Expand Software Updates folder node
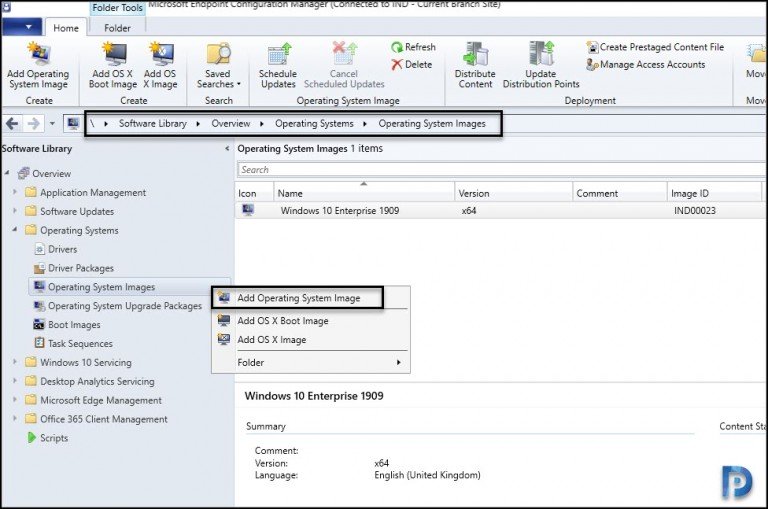 (15, 211)
